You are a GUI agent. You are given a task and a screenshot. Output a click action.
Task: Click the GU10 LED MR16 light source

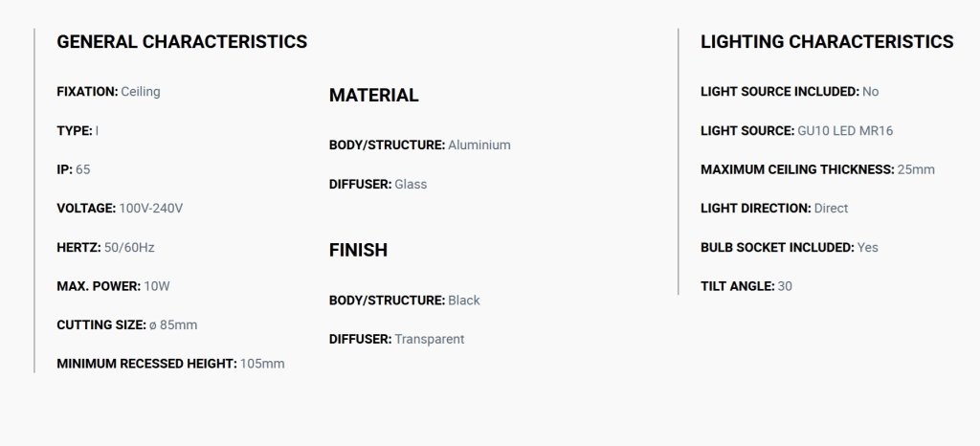(x=845, y=131)
